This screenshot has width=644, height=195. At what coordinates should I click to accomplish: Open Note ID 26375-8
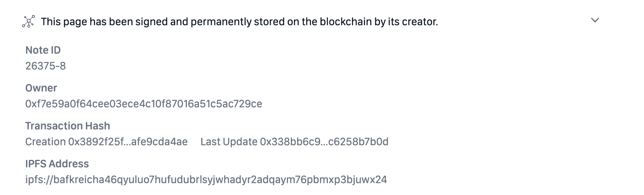click(x=45, y=66)
